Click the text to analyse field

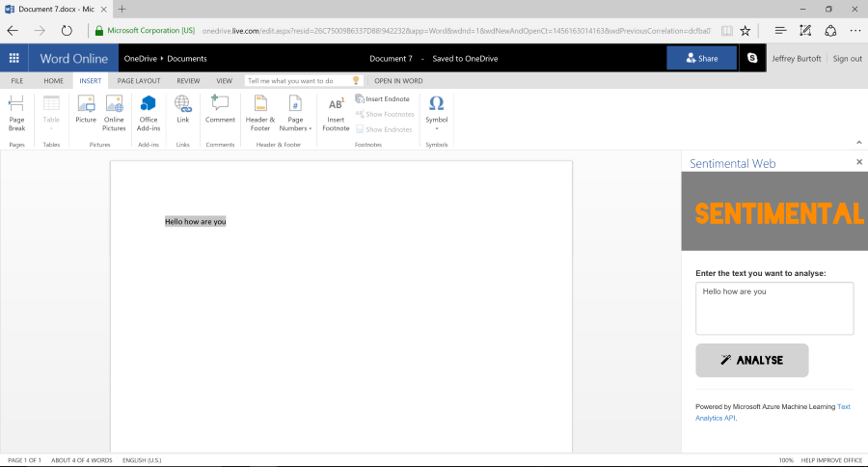(774, 308)
